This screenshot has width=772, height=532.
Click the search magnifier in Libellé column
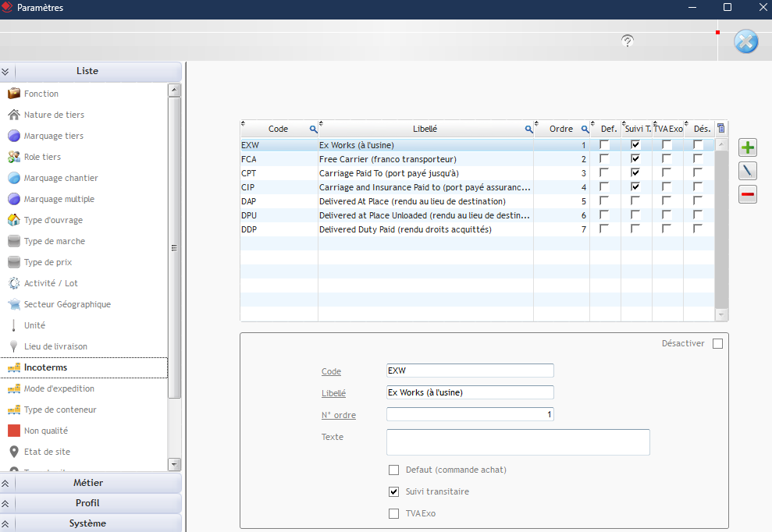click(x=528, y=129)
